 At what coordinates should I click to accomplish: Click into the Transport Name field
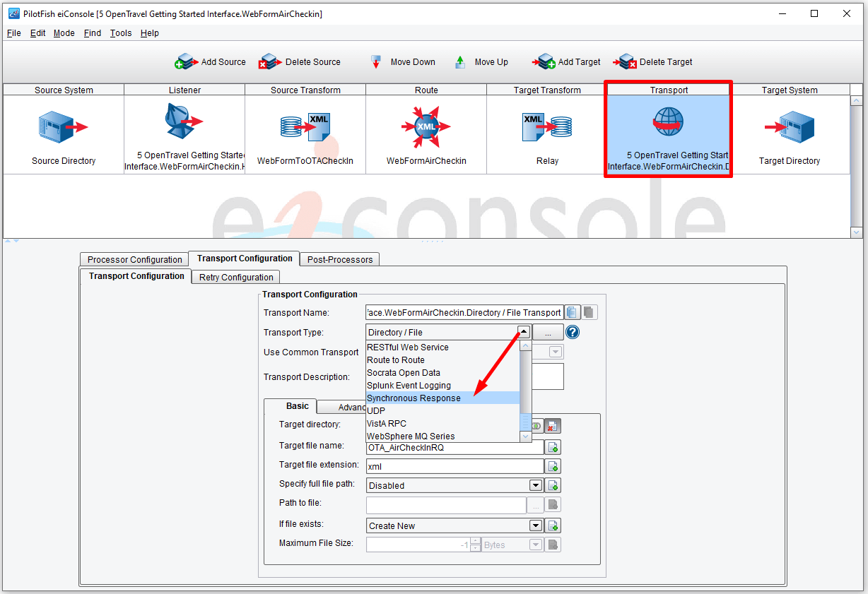[x=464, y=312]
